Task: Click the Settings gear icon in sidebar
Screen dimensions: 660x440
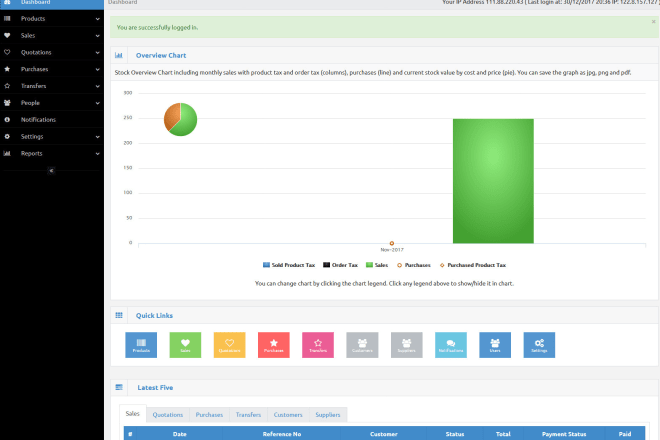Action: point(7,136)
